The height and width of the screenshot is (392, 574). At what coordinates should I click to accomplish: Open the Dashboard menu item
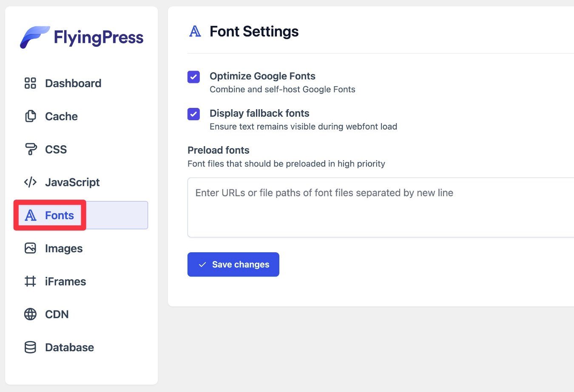(73, 83)
